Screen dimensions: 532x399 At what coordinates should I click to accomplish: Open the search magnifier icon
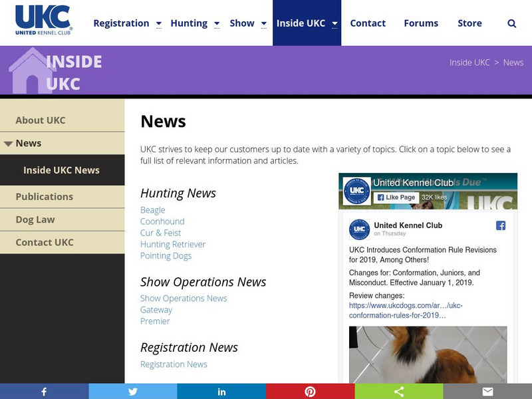click(511, 23)
